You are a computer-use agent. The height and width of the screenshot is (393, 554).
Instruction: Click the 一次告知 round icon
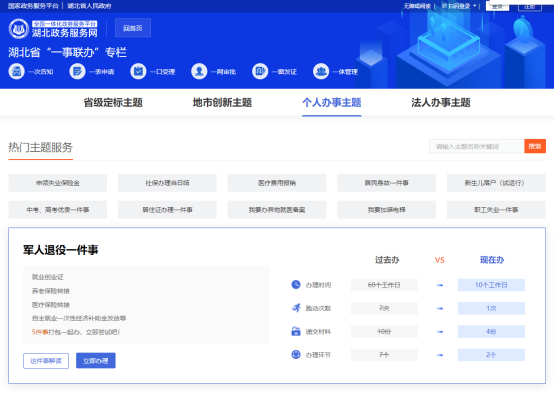(x=17, y=71)
